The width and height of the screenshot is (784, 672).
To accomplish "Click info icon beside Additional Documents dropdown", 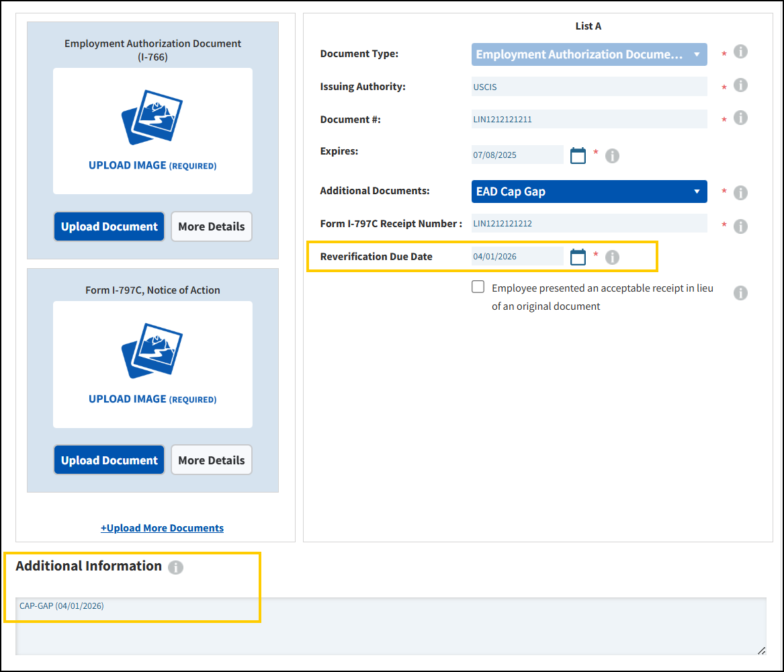I will point(740,193).
